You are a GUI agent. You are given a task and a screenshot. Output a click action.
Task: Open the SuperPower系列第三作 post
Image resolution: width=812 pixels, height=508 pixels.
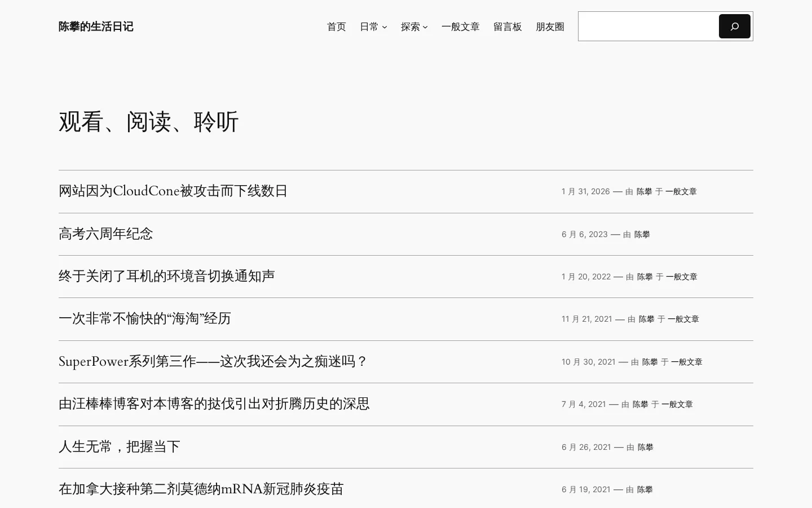coord(213,361)
